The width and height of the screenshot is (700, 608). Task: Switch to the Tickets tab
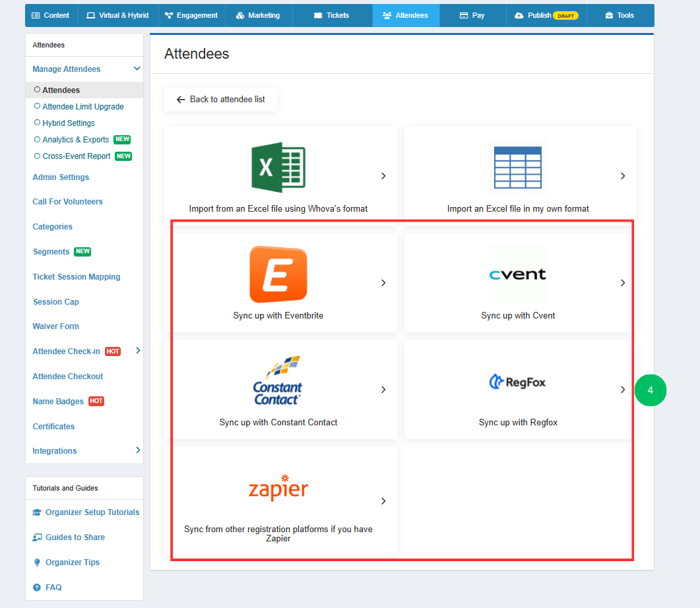332,16
